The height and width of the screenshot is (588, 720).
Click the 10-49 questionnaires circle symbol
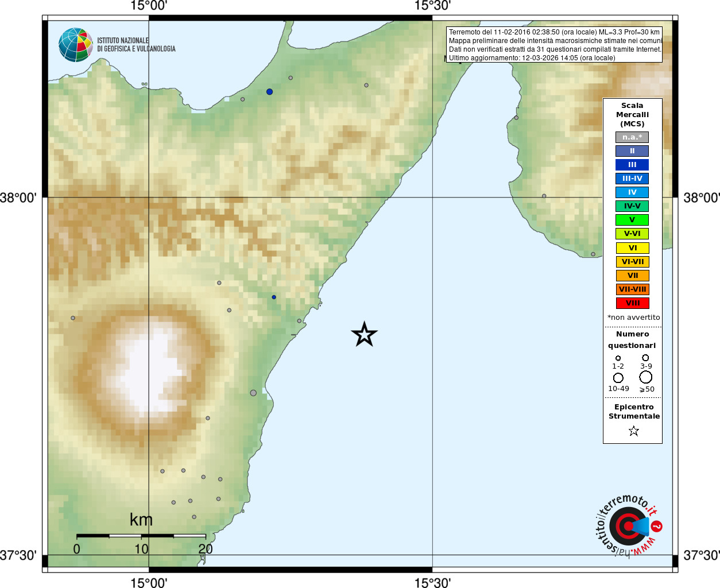pos(618,378)
